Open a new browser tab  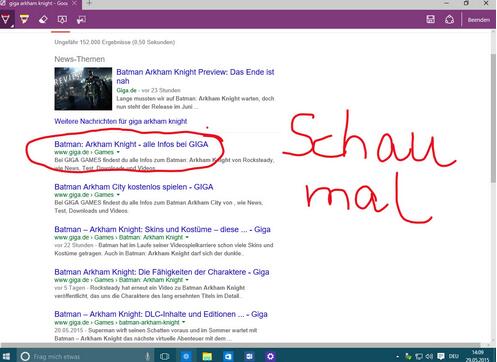[90, 3]
